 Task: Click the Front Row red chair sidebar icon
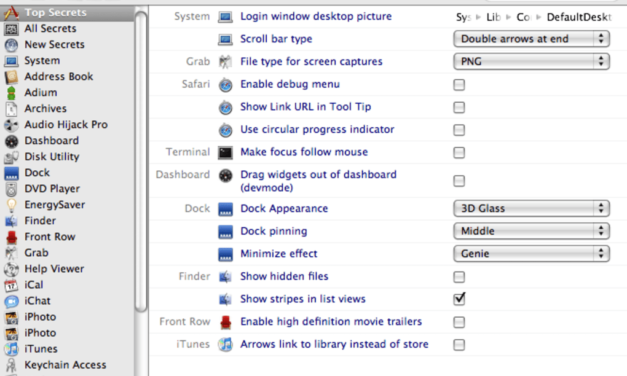[x=11, y=237]
